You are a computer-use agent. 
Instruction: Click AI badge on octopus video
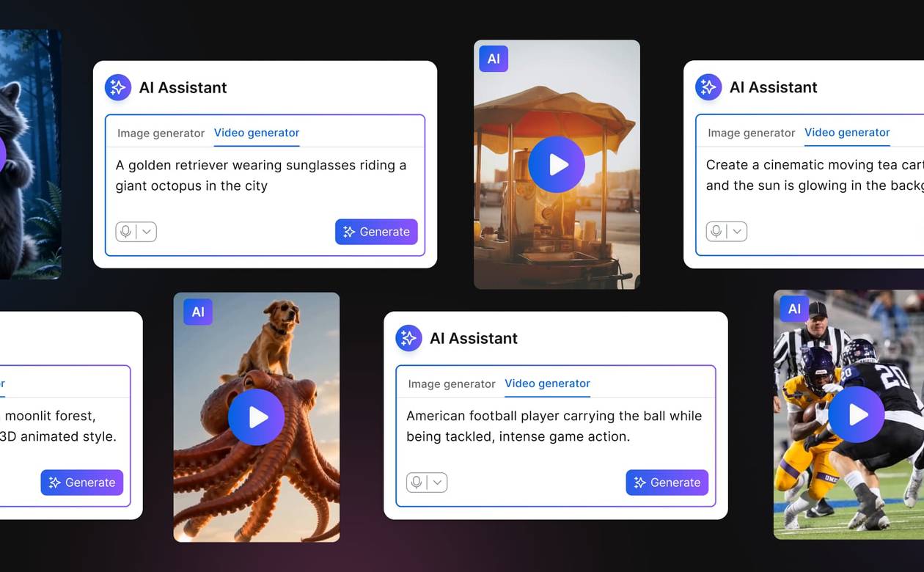pyautogui.click(x=198, y=312)
